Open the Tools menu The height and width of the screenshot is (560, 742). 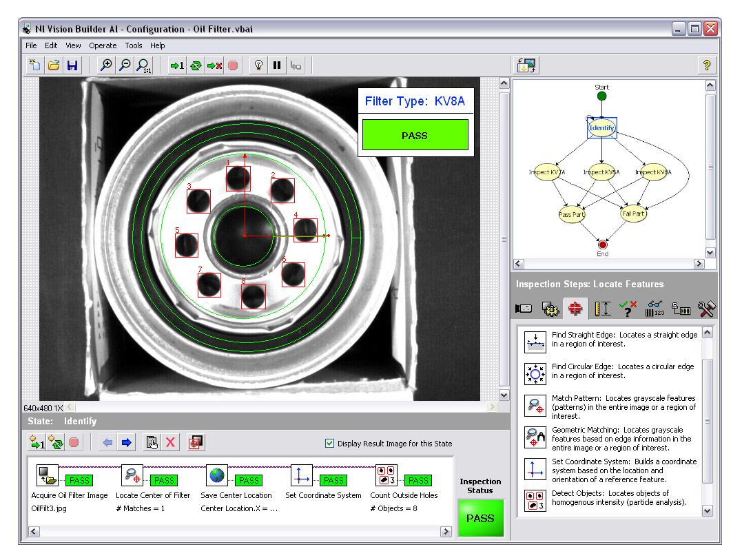tap(134, 45)
